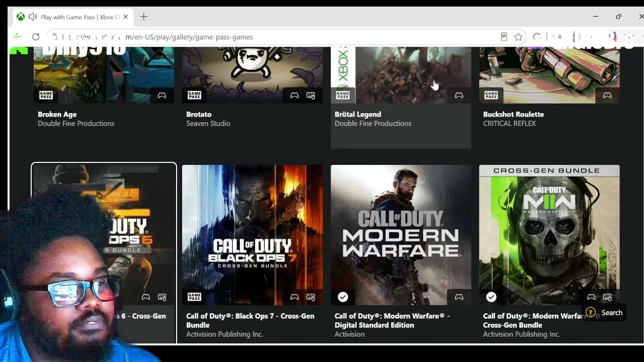Image resolution: width=644 pixels, height=362 pixels.
Task: Open a new browser tab
Action: pos(144,17)
